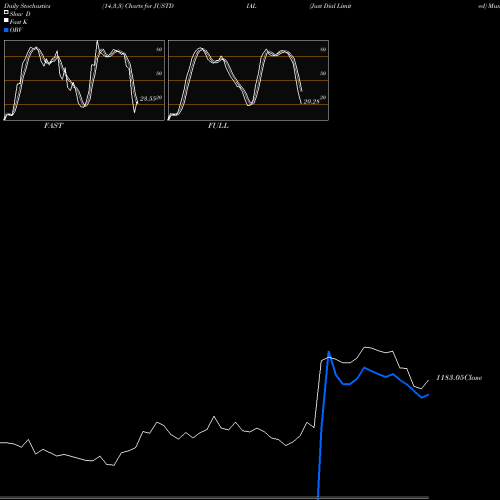The height and width of the screenshot is (500, 500).
Task: Click the Fast K legend marker
Action: click(6, 21)
